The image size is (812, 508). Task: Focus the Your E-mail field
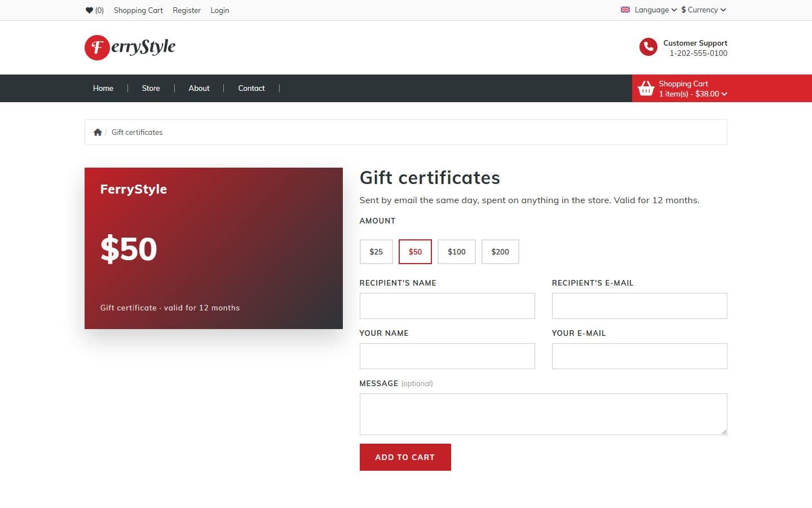click(x=639, y=356)
